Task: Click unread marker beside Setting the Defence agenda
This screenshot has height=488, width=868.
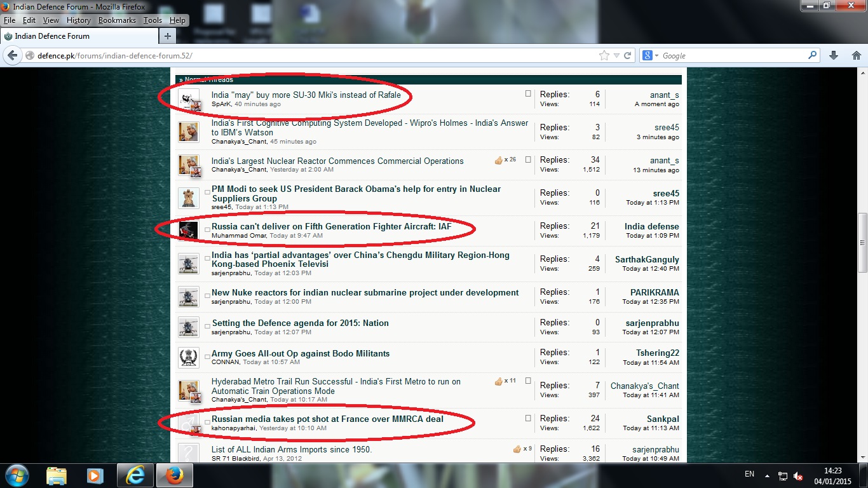Action: [207, 325]
